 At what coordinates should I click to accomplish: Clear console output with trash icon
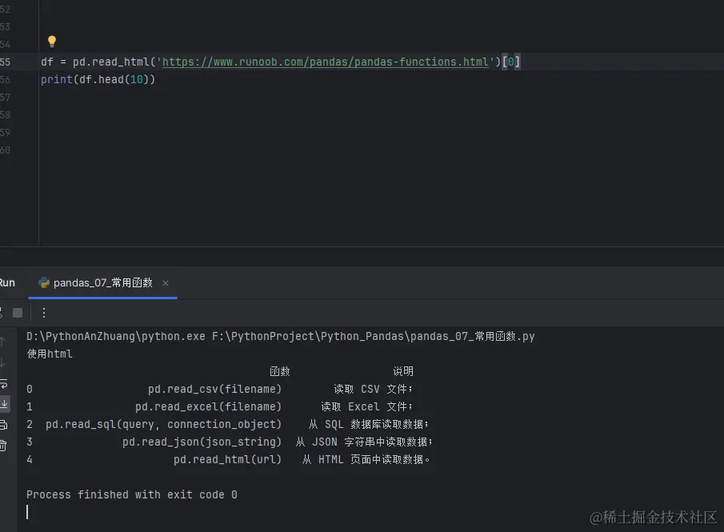coord(3,446)
